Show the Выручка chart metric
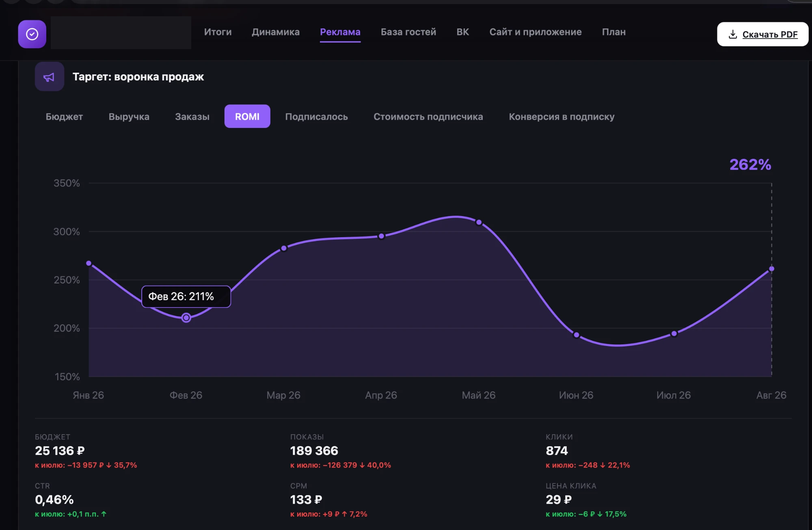Screen dimensions: 812x530 click(129, 117)
